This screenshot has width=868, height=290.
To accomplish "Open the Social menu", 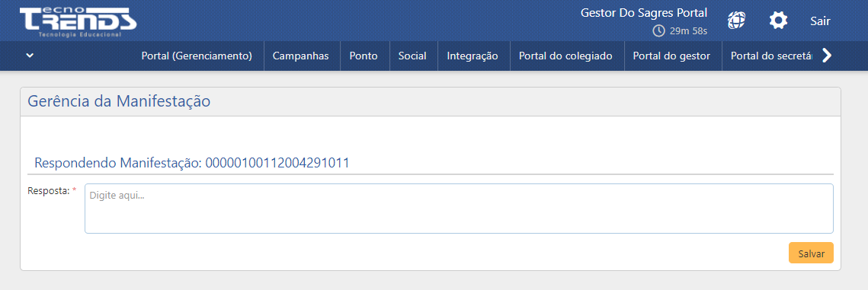I will click(x=412, y=56).
